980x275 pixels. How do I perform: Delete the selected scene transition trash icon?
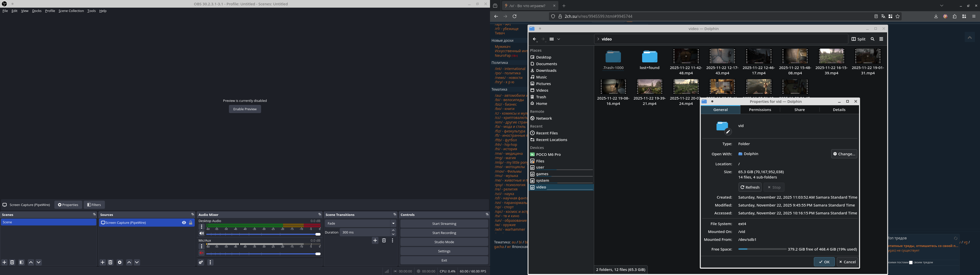pos(384,240)
